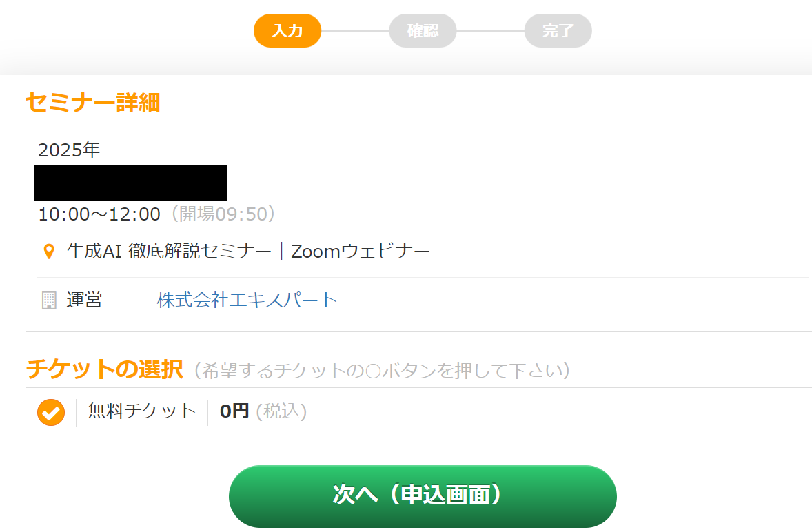
Task: Click the orange location pin icon
Action: pos(49,252)
